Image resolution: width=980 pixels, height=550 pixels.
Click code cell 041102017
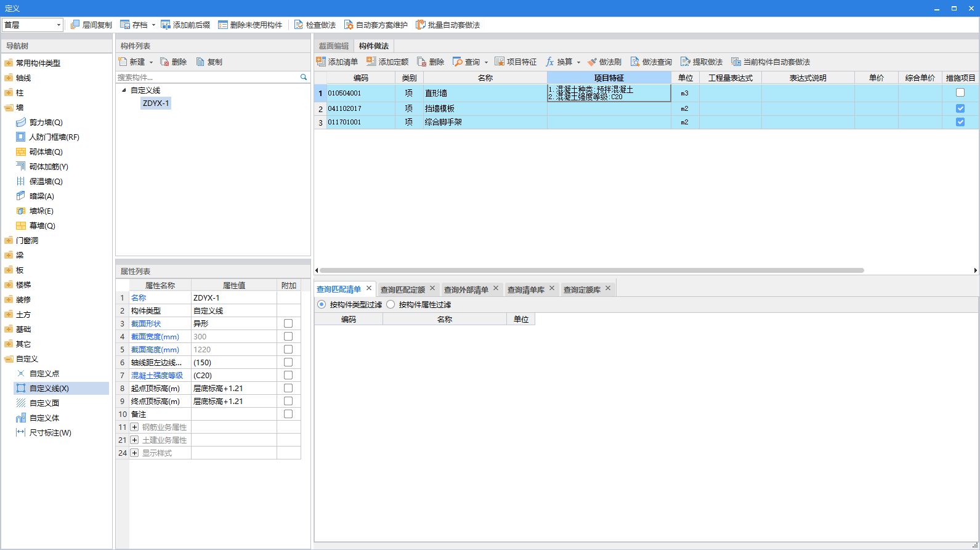coord(361,108)
